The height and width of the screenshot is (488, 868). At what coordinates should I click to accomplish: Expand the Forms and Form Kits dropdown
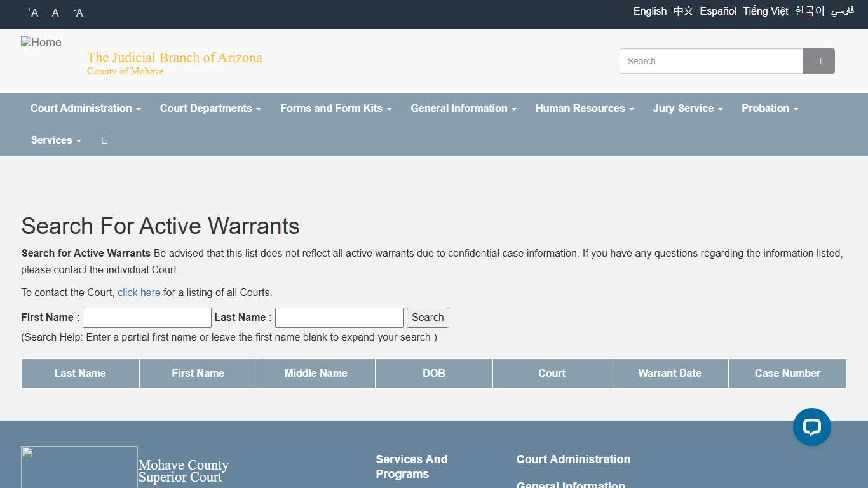coord(336,109)
